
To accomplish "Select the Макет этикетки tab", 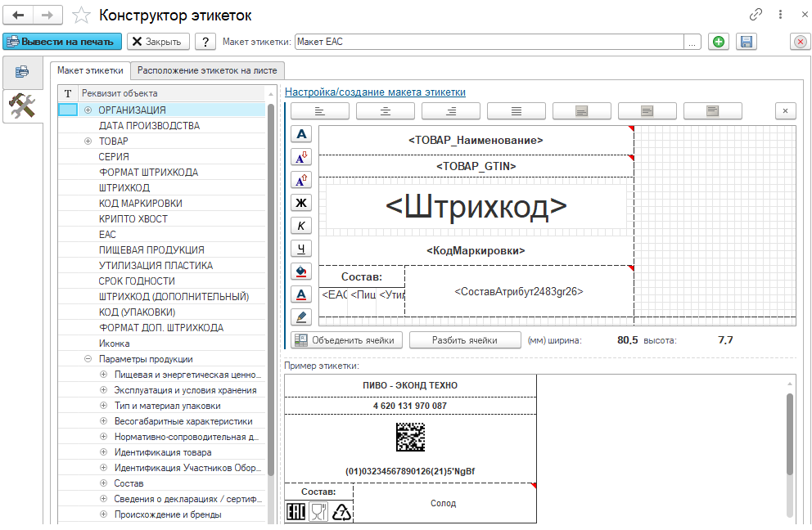I will pos(90,70).
